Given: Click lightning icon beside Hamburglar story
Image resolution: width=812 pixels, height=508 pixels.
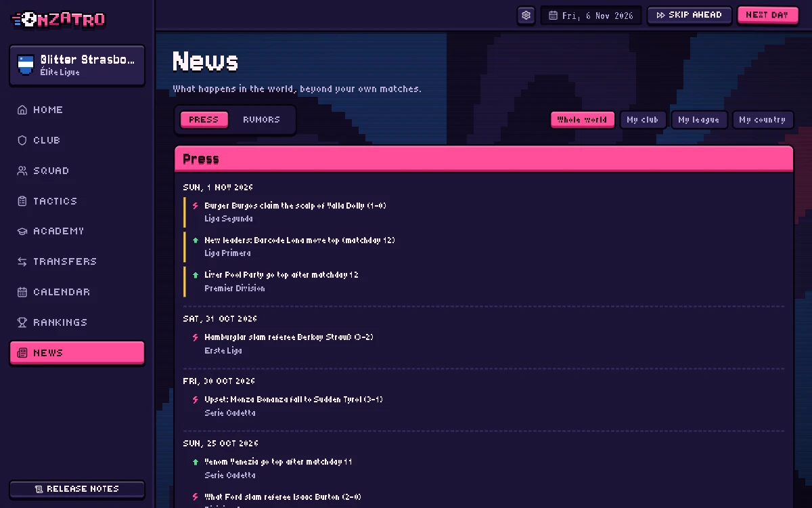Looking at the screenshot, I should [x=196, y=337].
